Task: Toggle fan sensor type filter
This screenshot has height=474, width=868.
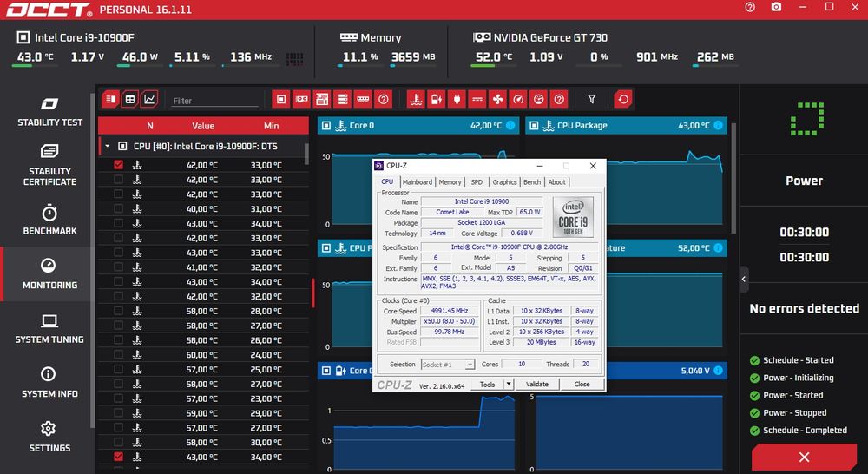Action: point(497,100)
